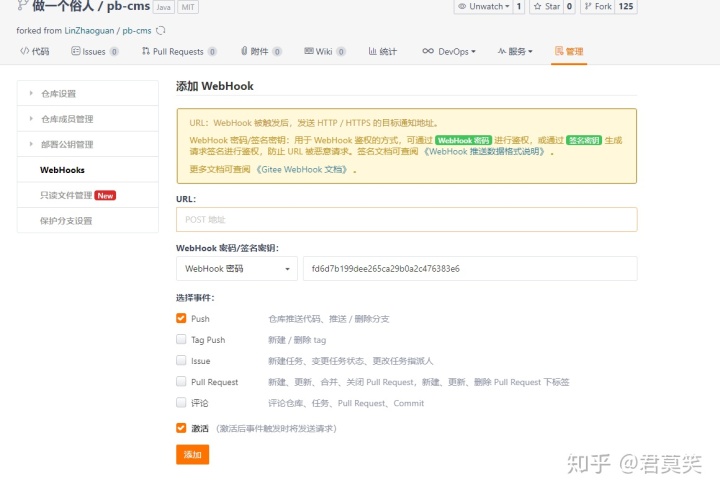Click the Fork button
The image size is (720, 493).
(597, 6)
